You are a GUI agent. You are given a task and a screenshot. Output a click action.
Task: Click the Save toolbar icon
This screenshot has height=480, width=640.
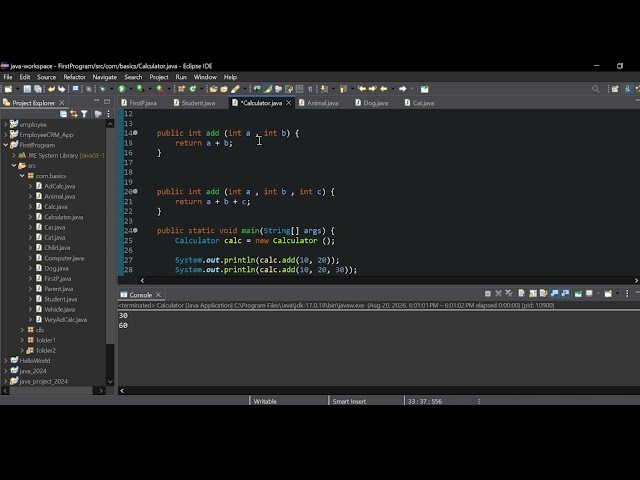pos(27,89)
